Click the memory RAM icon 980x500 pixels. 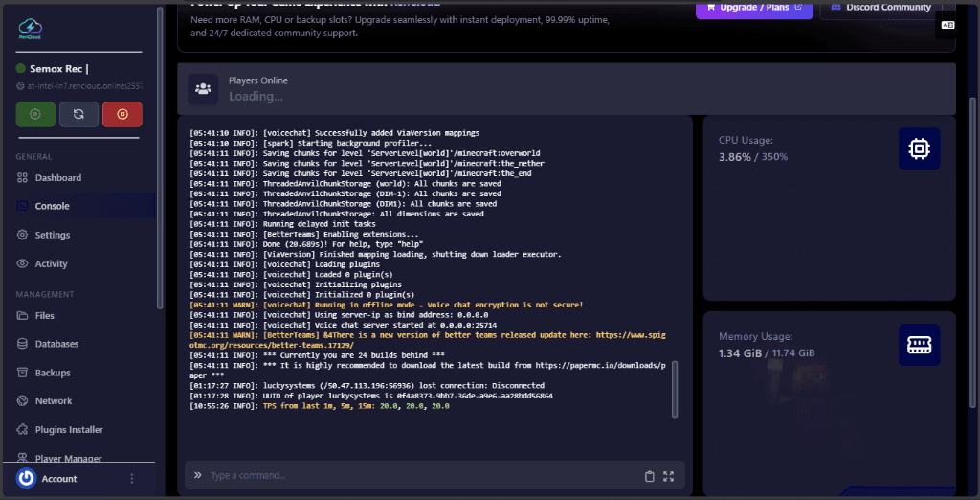point(920,344)
